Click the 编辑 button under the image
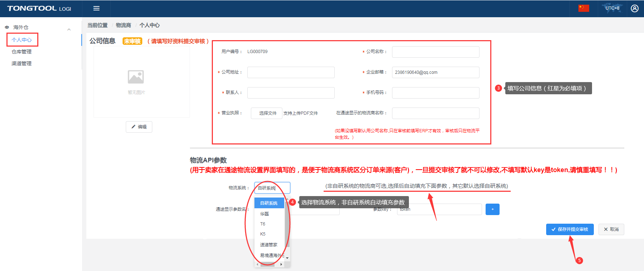644x271 pixels. (x=139, y=127)
